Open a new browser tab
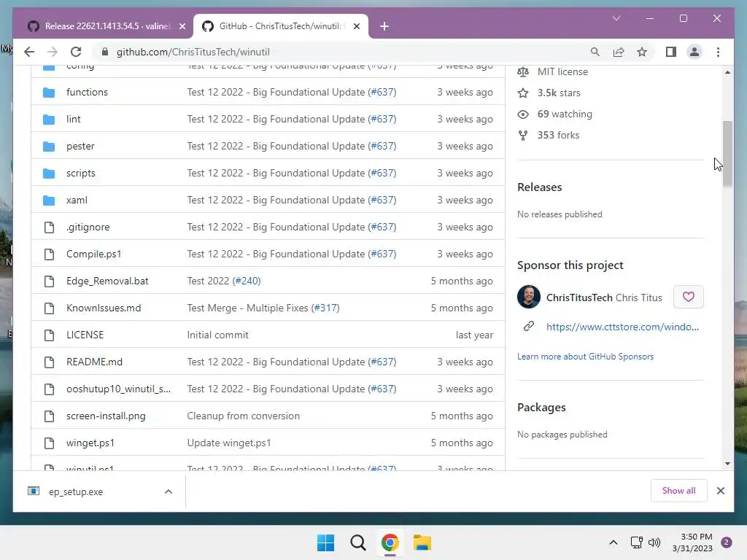Viewport: 747px width, 560px height. [x=384, y=26]
